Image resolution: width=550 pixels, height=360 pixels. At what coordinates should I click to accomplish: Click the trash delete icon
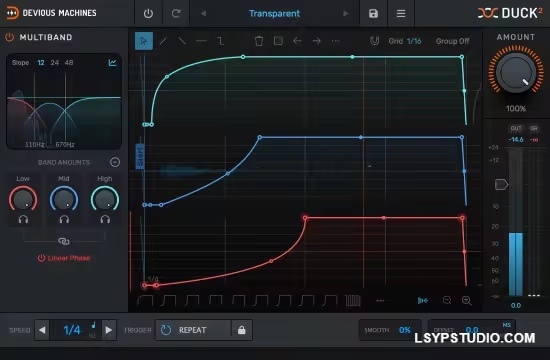[259, 41]
